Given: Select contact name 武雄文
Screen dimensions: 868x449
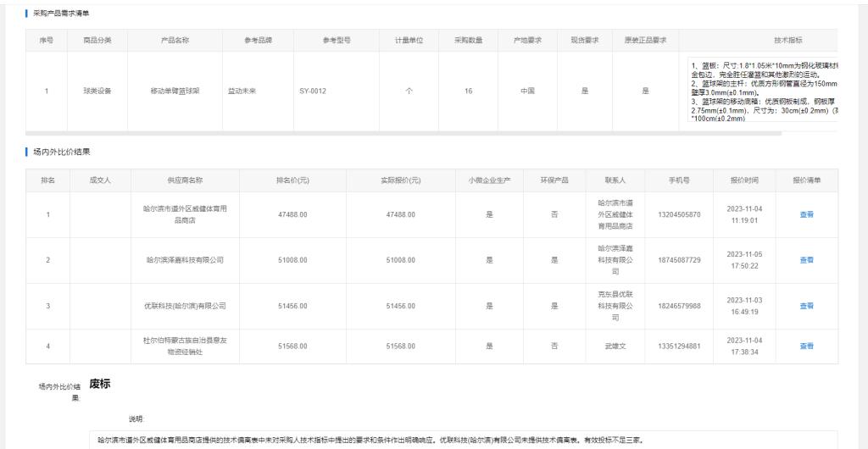Looking at the screenshot, I should (x=615, y=346).
